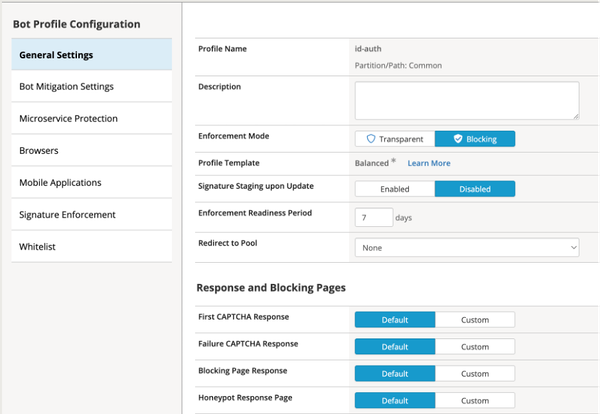Viewport: 600px width, 414px height.
Task: Click the Blocking shield icon
Action: click(x=457, y=139)
